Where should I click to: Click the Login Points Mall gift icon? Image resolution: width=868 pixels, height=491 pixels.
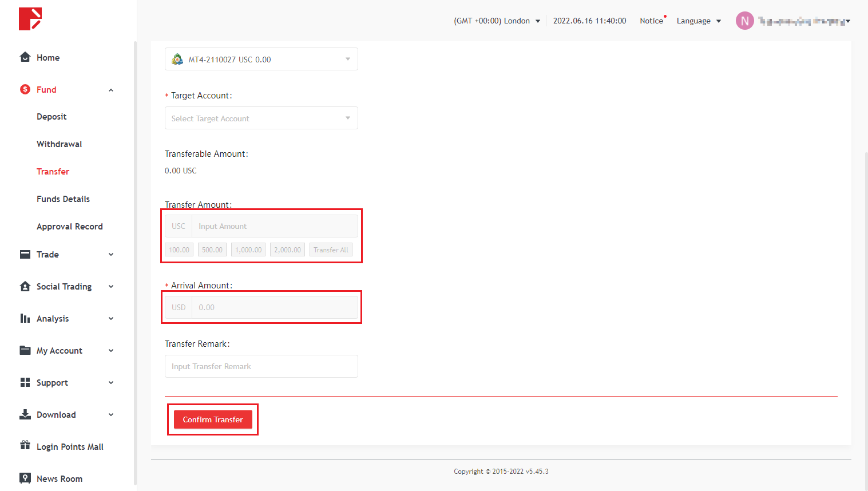click(x=25, y=446)
